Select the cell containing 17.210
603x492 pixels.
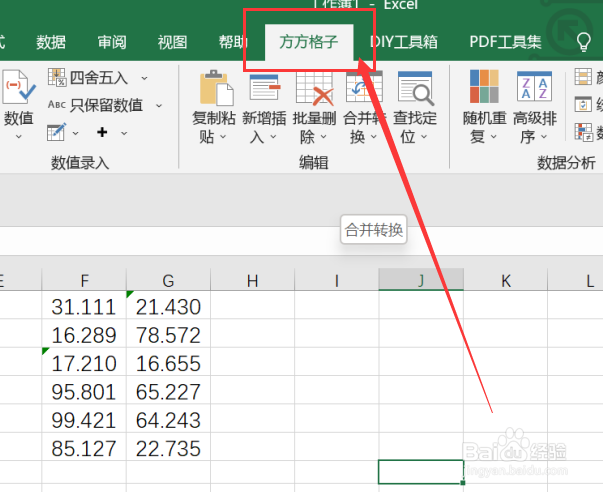click(x=84, y=363)
